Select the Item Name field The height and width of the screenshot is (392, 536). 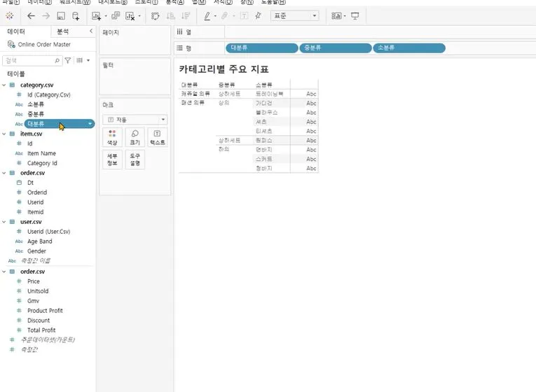coord(41,153)
